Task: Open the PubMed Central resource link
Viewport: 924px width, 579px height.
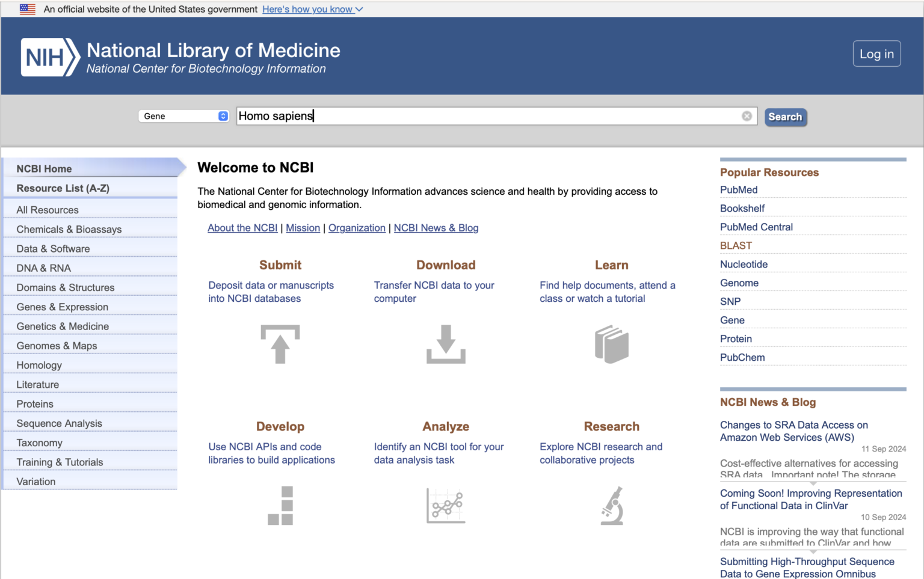Action: [x=756, y=227]
